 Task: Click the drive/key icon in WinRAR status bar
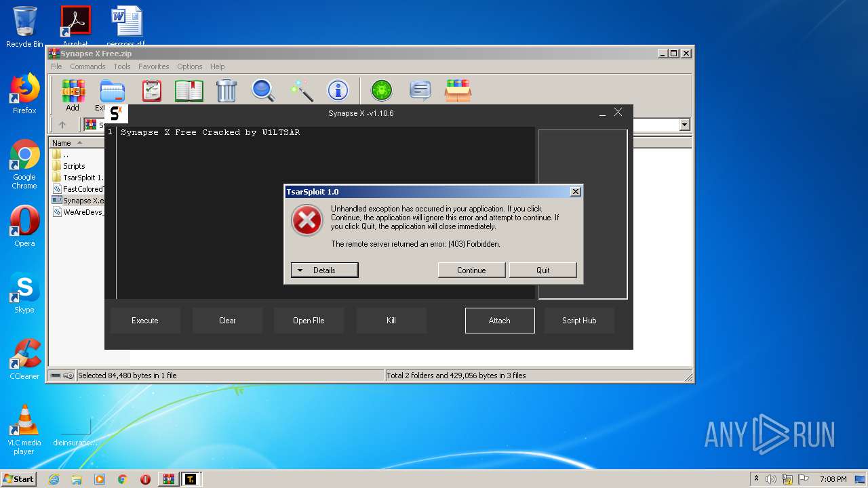(x=62, y=375)
